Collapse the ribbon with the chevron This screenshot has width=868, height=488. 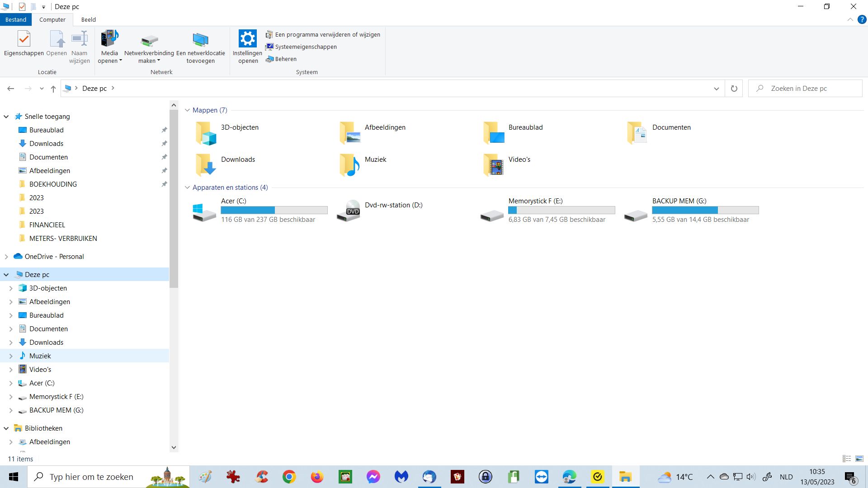pyautogui.click(x=850, y=20)
